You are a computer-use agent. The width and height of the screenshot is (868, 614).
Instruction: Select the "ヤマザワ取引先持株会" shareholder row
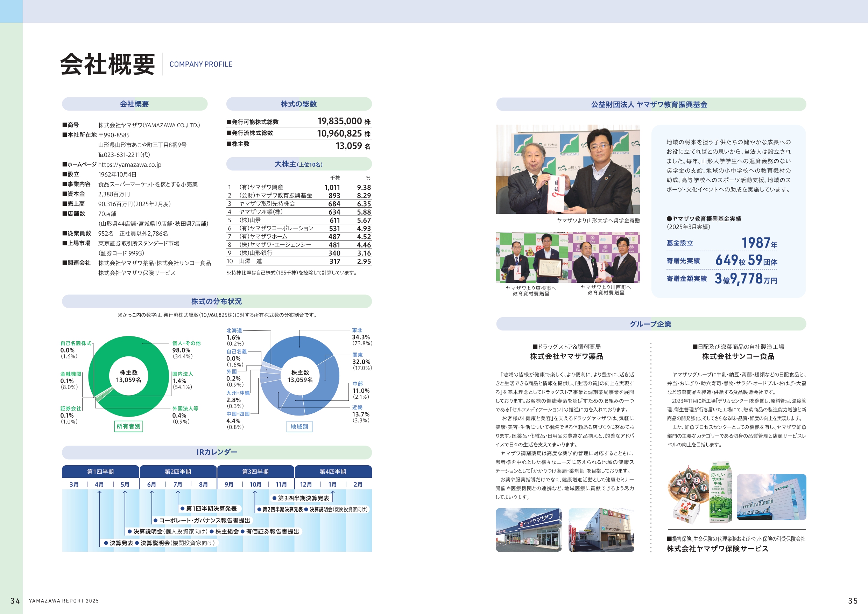(299, 203)
